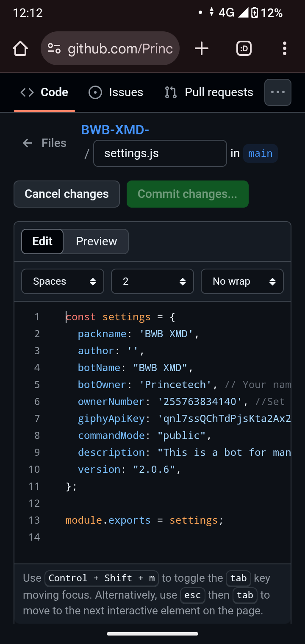The image size is (305, 644).
Task: Select the Edit tab
Action: pos(42,241)
